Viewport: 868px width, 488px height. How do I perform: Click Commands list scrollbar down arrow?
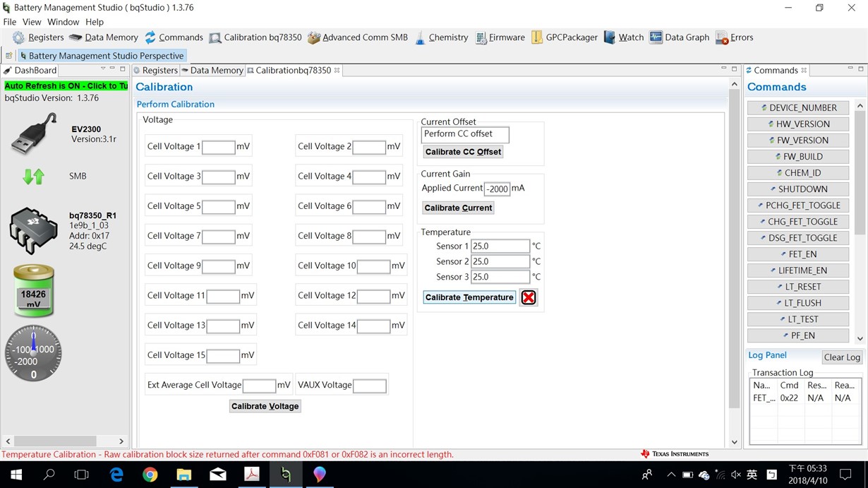click(x=860, y=339)
